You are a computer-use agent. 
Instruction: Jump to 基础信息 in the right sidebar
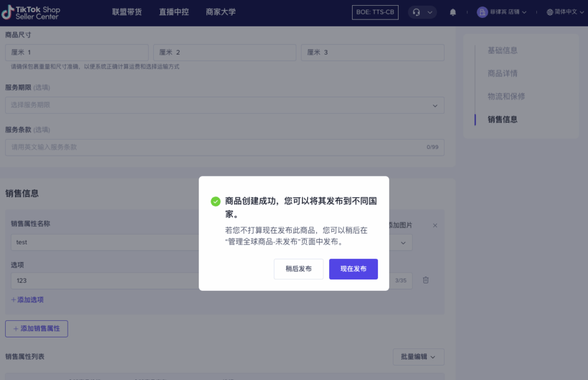[504, 50]
